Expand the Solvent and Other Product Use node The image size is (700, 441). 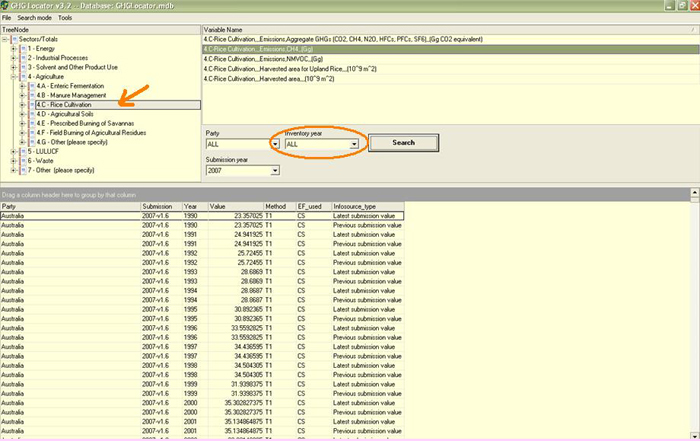pos(13,66)
